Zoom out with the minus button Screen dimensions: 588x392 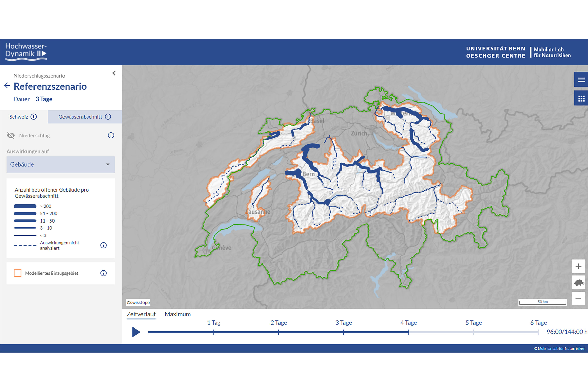point(578,298)
